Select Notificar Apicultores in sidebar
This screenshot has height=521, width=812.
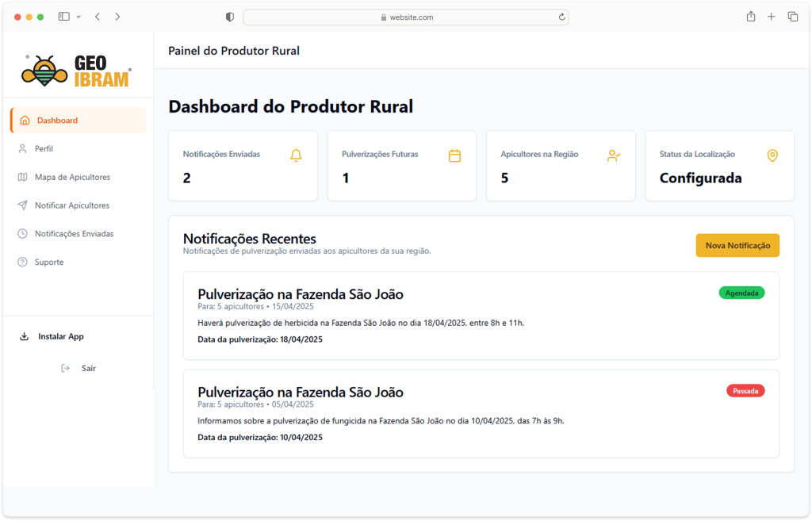click(71, 205)
